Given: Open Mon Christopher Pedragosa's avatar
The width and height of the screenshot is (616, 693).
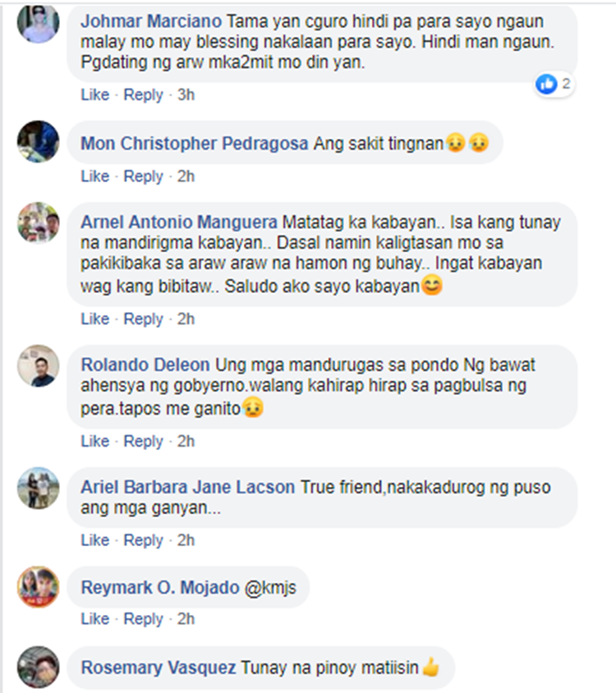Looking at the screenshot, I should 38,141.
